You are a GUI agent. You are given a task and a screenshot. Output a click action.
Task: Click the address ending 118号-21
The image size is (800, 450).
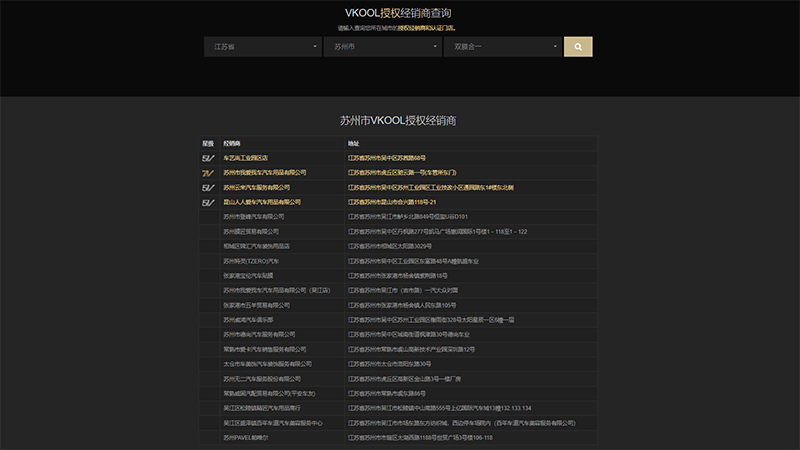(392, 202)
